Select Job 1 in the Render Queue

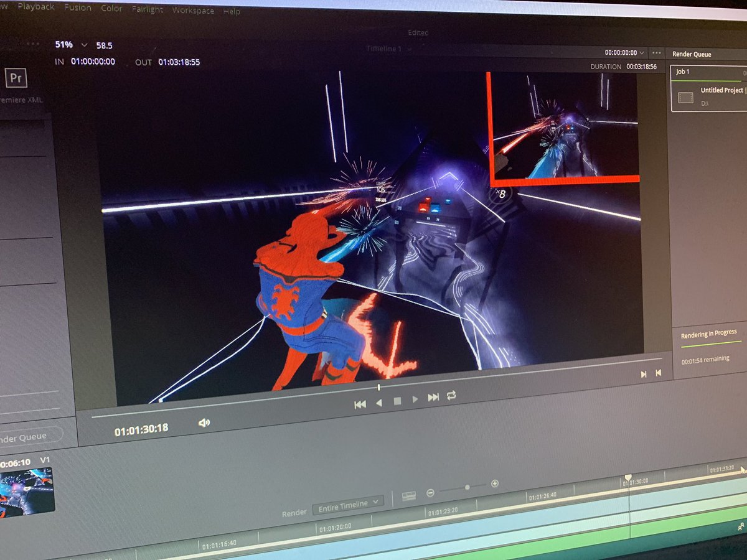pos(708,88)
